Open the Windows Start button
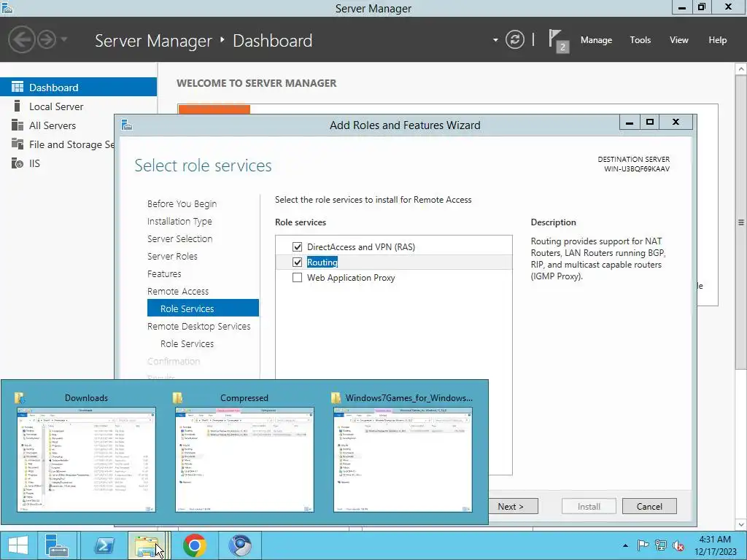 point(18,545)
